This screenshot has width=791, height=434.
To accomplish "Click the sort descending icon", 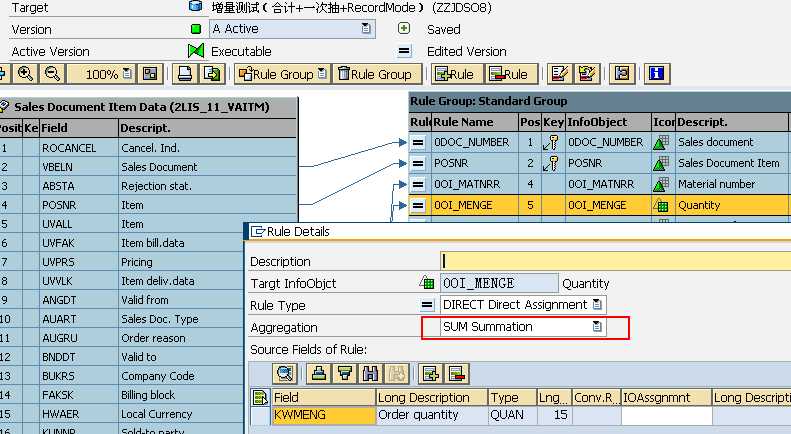I will (345, 374).
